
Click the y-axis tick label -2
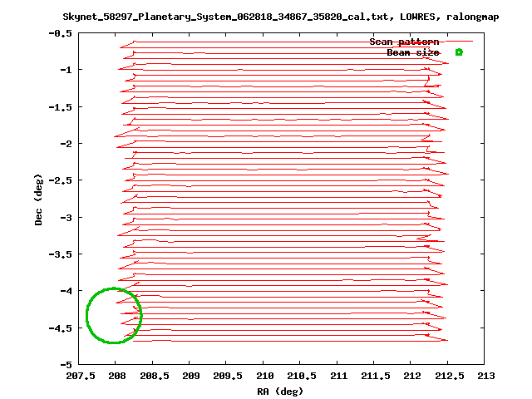66,144
